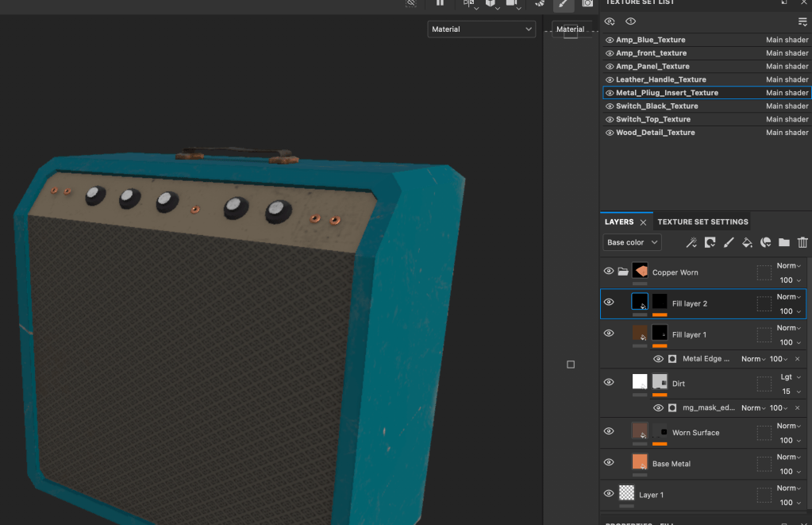This screenshot has width=812, height=525.
Task: Select the Layers tab
Action: tap(619, 222)
